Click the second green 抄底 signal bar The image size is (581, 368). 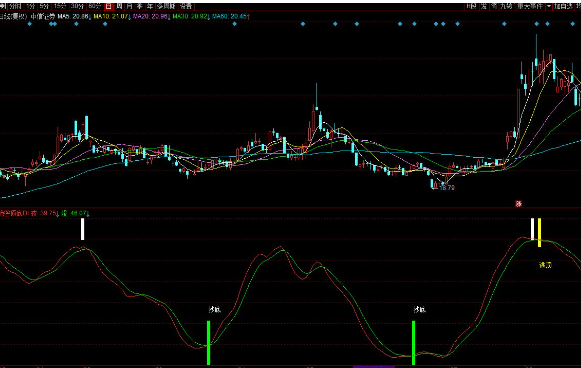pos(414,342)
